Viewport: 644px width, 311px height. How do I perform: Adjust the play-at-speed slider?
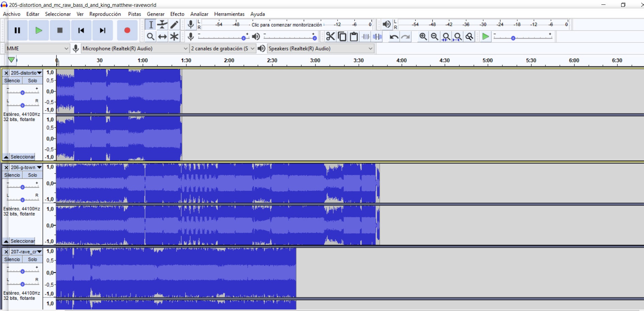point(523,36)
